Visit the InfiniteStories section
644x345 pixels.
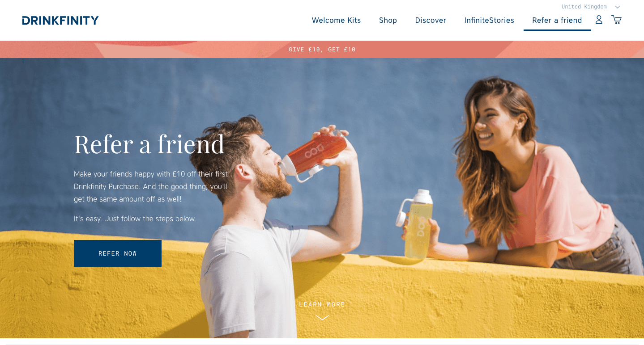pos(489,20)
